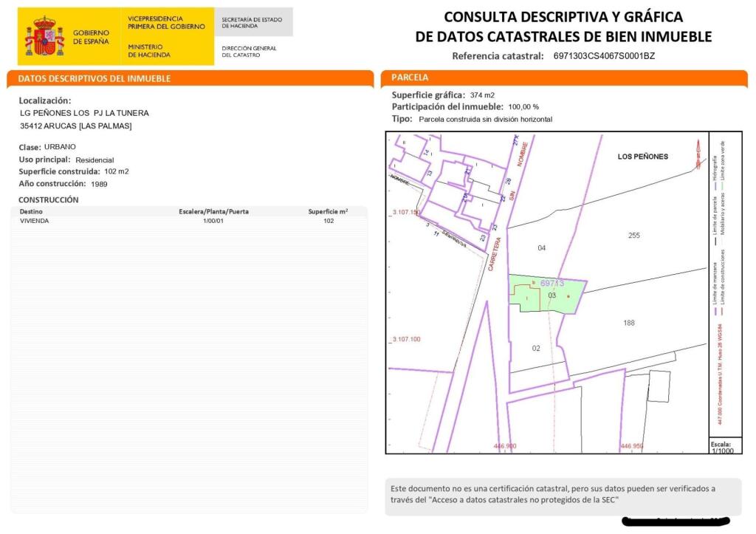This screenshot has width=756, height=534.
Task: Click the graphic area value '374 m2'
Action: 482,95
